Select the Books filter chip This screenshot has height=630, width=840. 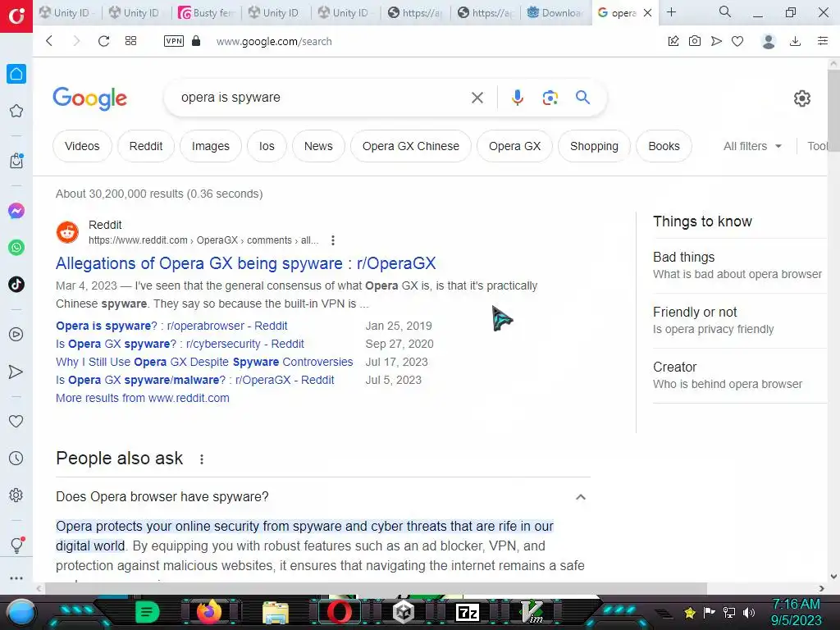click(x=664, y=146)
